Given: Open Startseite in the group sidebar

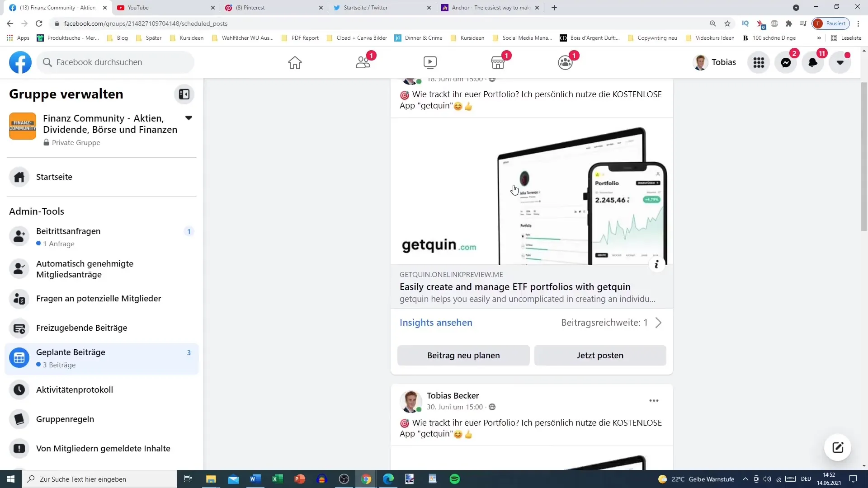Looking at the screenshot, I should [x=102, y=177].
